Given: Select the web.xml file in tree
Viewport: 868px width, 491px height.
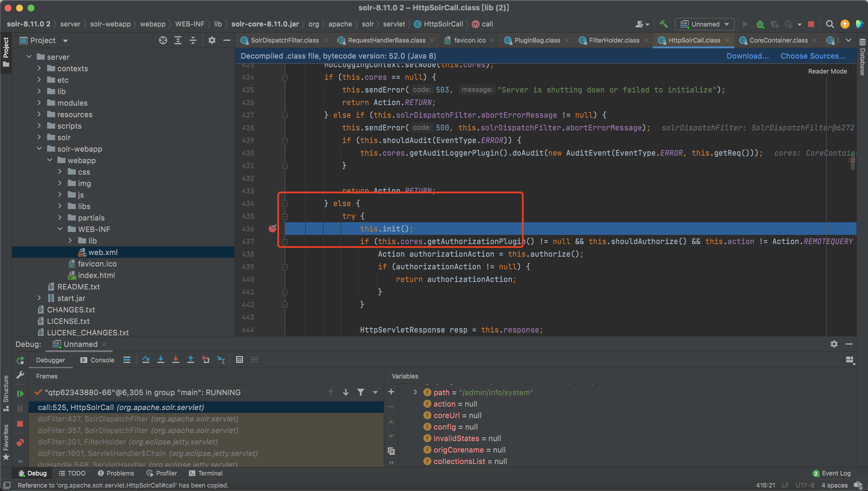Looking at the screenshot, I should click(123, 252).
